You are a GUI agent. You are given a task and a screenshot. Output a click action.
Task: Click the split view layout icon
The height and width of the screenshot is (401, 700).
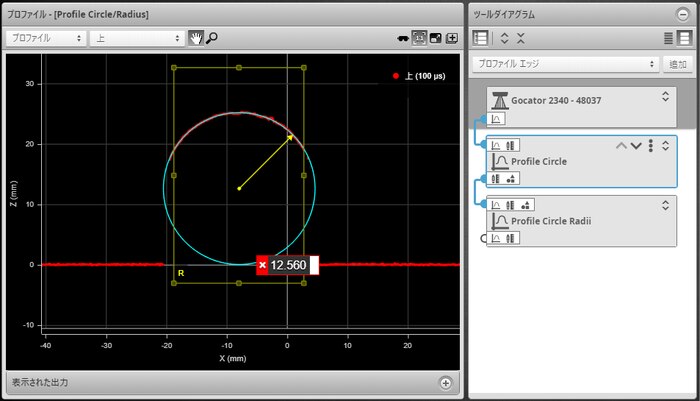pos(436,38)
